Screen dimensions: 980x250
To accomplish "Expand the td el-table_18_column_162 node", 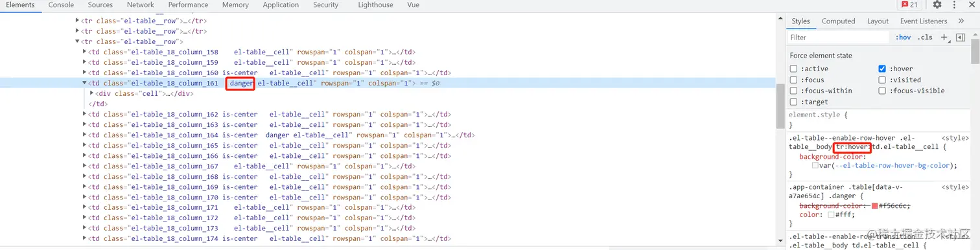I will point(84,114).
